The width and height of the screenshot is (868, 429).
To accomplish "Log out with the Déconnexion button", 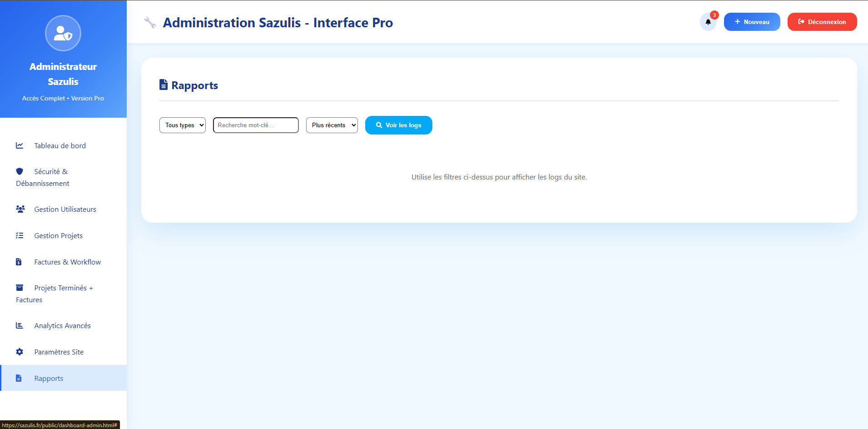I will tap(822, 22).
